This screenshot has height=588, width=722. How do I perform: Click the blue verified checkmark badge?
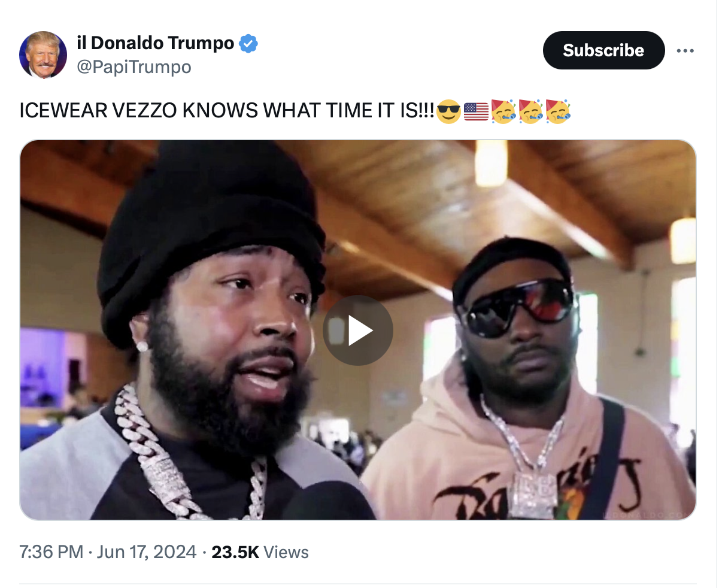[248, 44]
